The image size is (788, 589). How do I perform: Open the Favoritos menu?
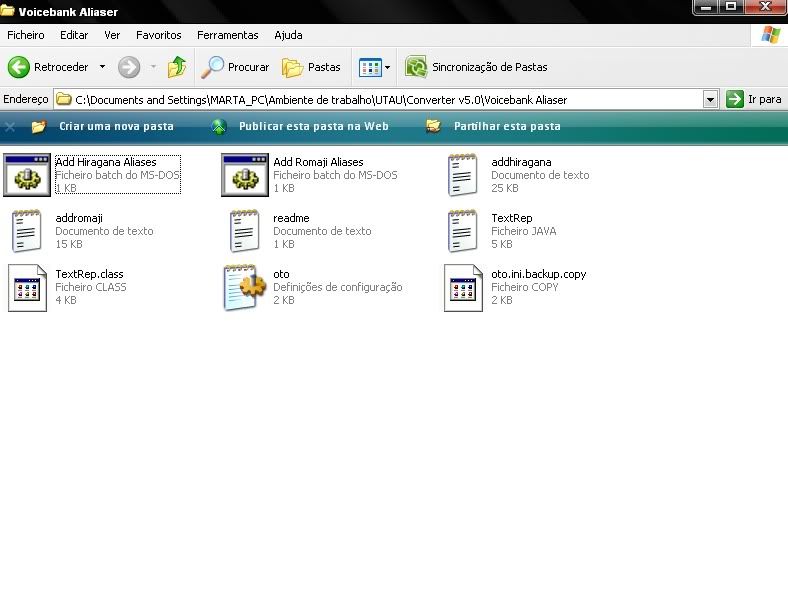(x=159, y=35)
